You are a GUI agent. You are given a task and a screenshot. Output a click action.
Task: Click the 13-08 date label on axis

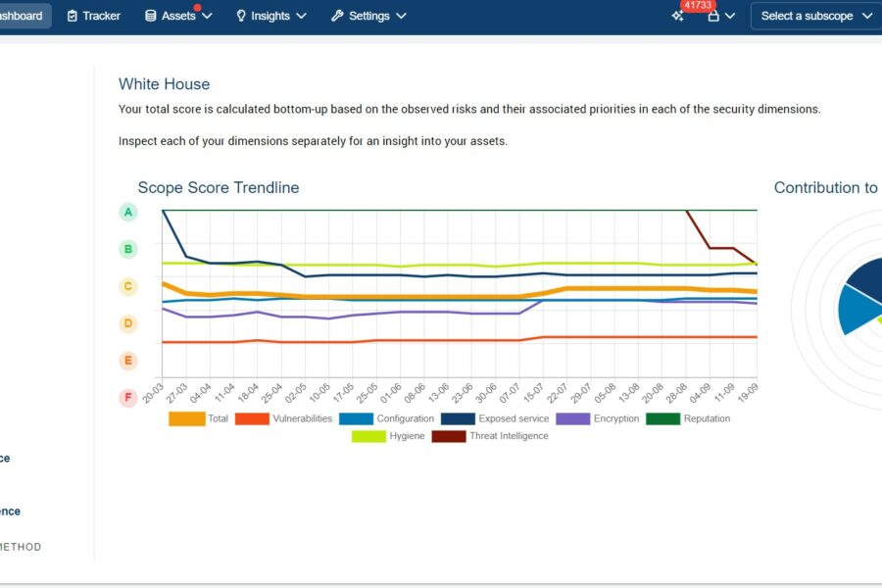(628, 393)
